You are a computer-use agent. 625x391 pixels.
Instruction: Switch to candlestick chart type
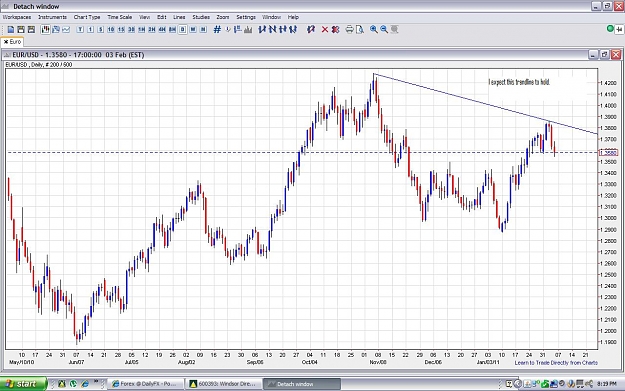[x=45, y=29]
